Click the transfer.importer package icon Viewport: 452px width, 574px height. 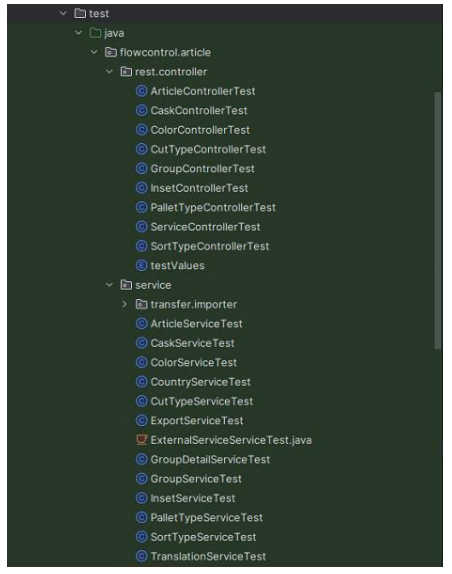[x=142, y=304]
